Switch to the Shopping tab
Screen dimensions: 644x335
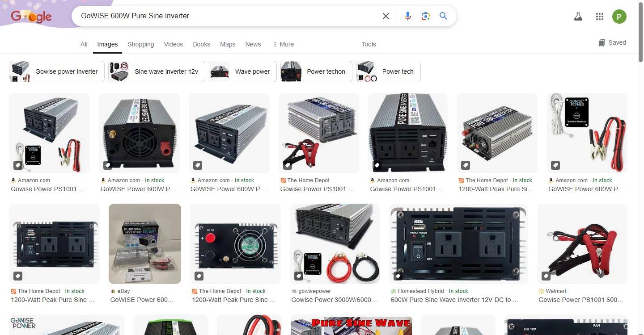coord(141,44)
